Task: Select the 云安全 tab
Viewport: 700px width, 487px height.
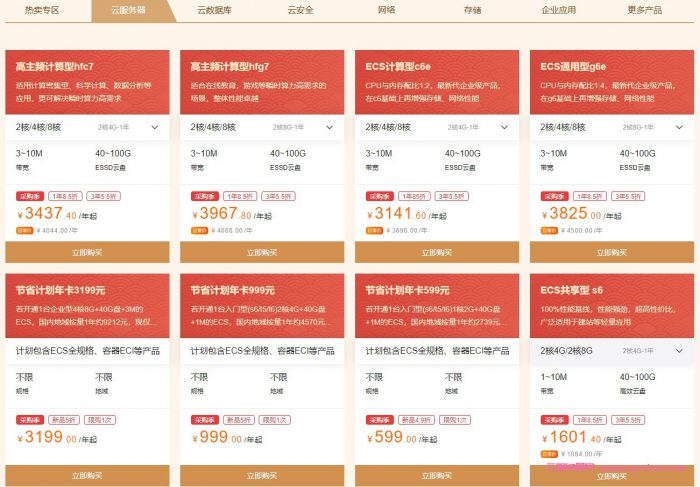Action: tap(300, 10)
